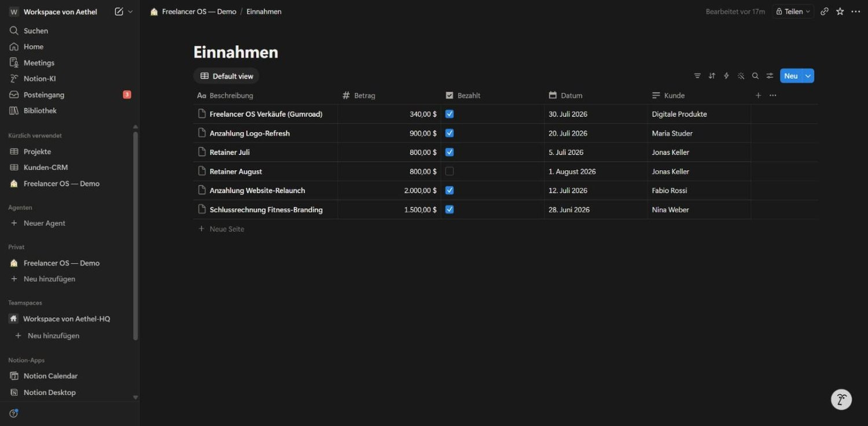This screenshot has width=868, height=426.
Task: Go to Home in the sidebar
Action: coord(69,47)
